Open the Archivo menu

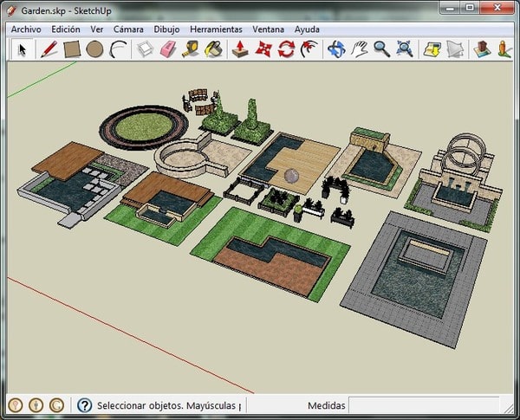pyautogui.click(x=27, y=29)
